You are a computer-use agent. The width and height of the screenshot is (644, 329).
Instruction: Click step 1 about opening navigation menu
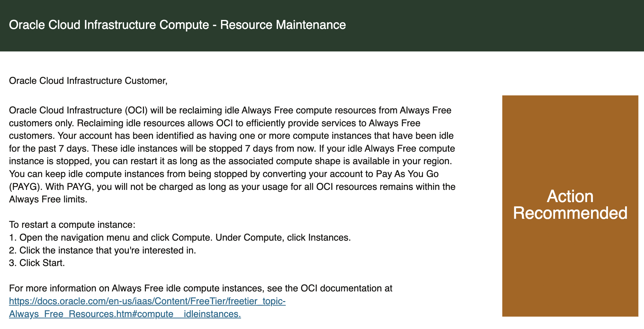pyautogui.click(x=180, y=237)
